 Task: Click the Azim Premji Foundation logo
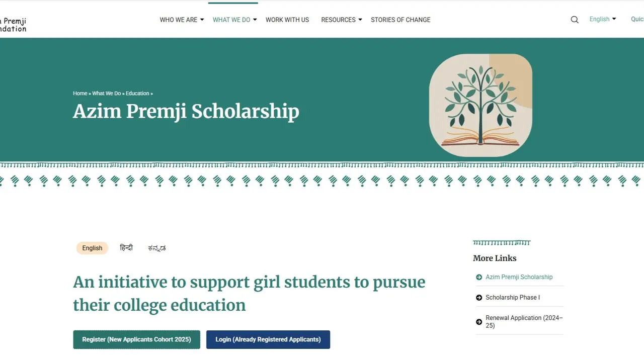(x=13, y=23)
